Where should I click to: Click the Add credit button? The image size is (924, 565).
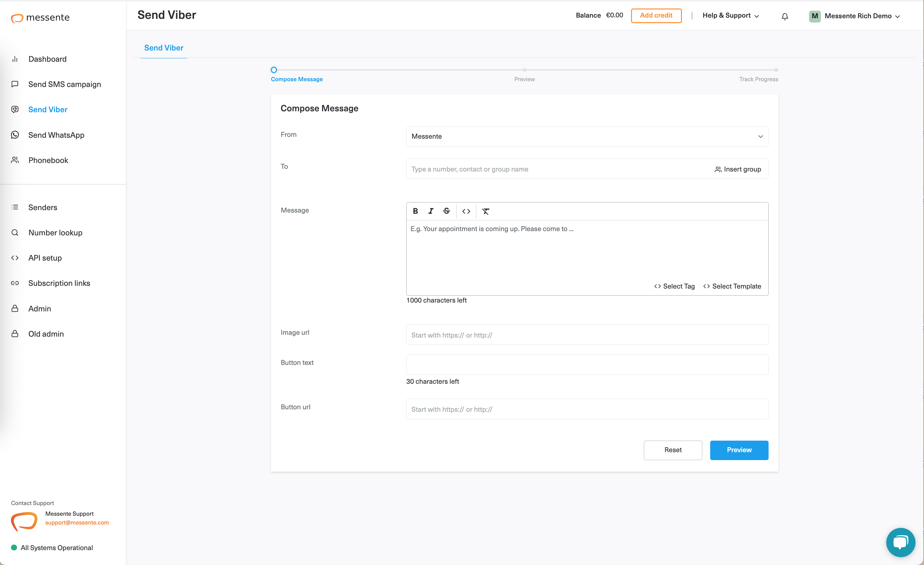coord(656,16)
